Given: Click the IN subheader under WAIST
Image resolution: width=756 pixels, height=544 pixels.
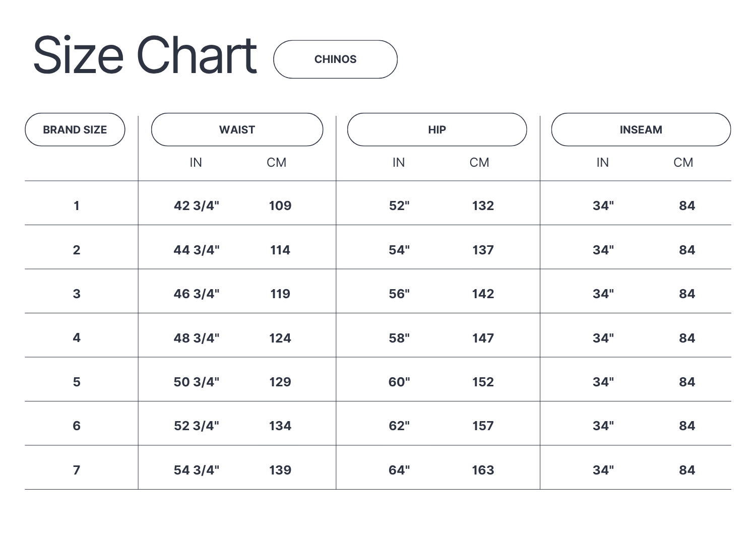Looking at the screenshot, I should [196, 163].
